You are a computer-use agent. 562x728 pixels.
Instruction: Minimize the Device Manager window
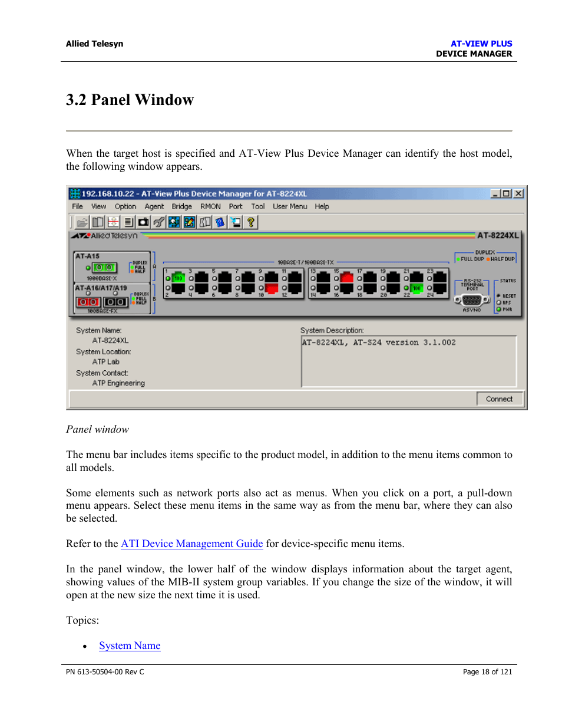click(495, 193)
